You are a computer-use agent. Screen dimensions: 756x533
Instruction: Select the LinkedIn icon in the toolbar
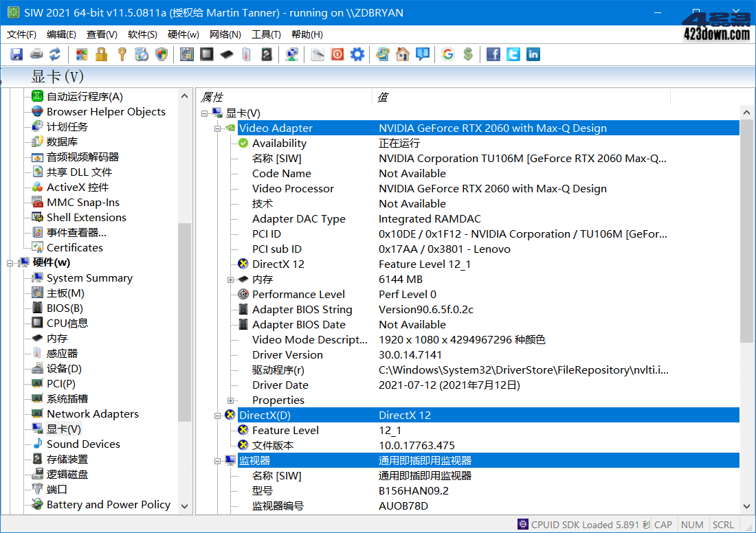point(533,54)
